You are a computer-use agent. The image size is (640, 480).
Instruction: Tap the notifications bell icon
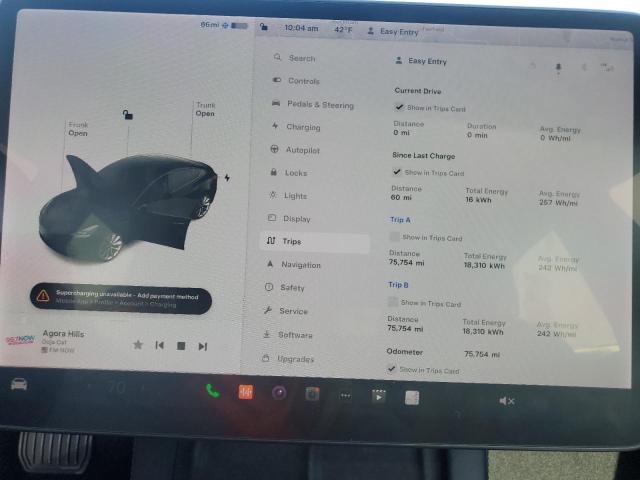(558, 67)
